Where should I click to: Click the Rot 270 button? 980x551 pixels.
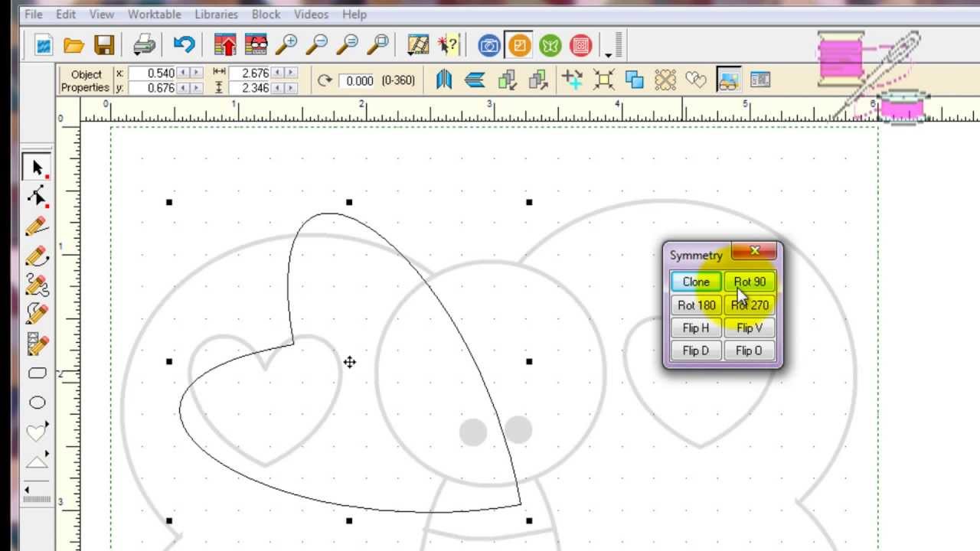(x=749, y=305)
